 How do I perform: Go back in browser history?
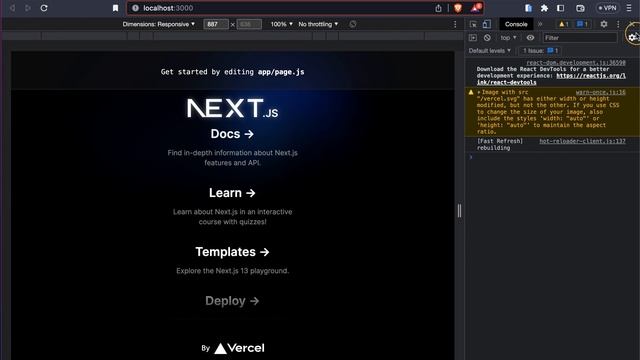tap(12, 8)
